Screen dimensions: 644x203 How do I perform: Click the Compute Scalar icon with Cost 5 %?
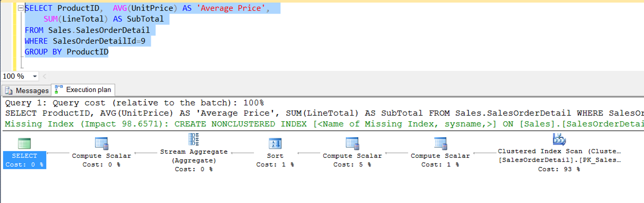pos(352,143)
